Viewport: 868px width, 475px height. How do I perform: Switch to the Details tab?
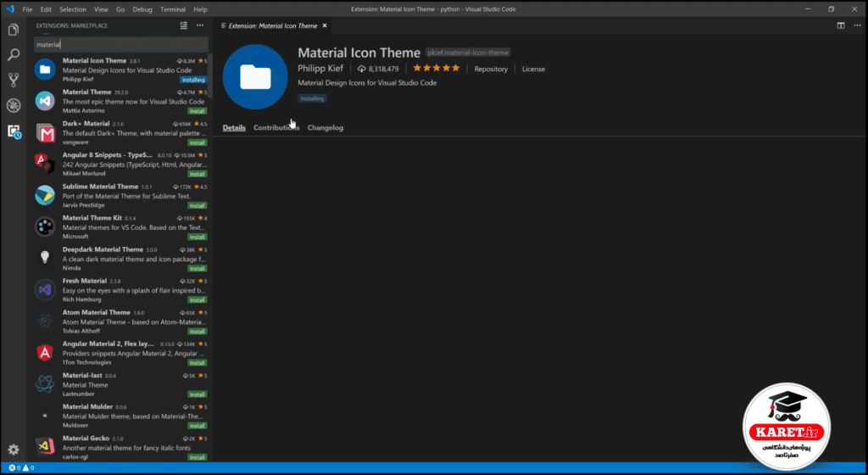tap(234, 128)
